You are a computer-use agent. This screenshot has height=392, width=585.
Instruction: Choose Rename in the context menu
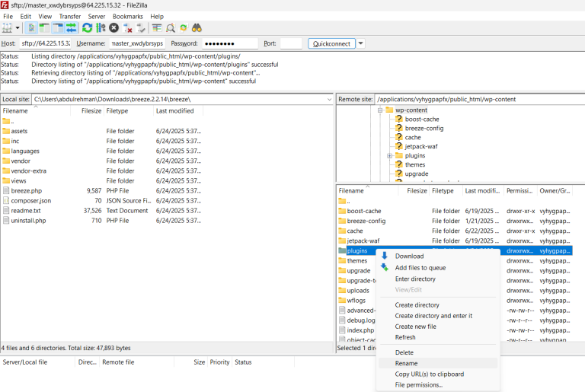click(x=438, y=363)
